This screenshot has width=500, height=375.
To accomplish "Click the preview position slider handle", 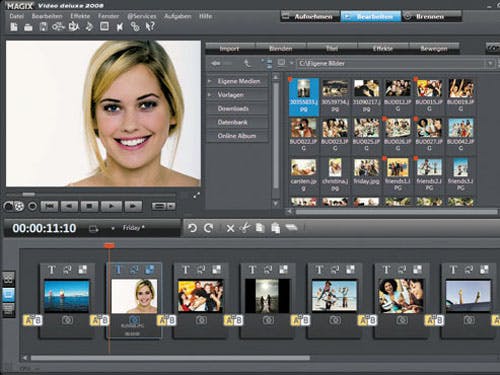I will [29, 194].
